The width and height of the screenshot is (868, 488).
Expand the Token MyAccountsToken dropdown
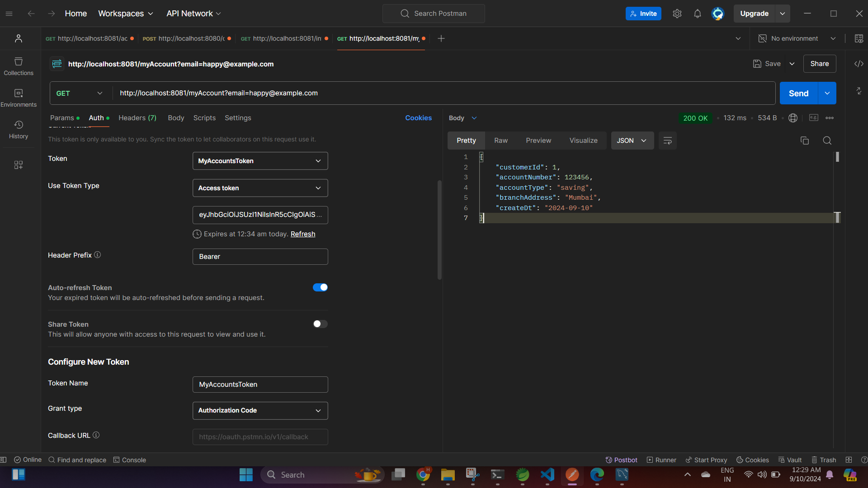(x=260, y=161)
